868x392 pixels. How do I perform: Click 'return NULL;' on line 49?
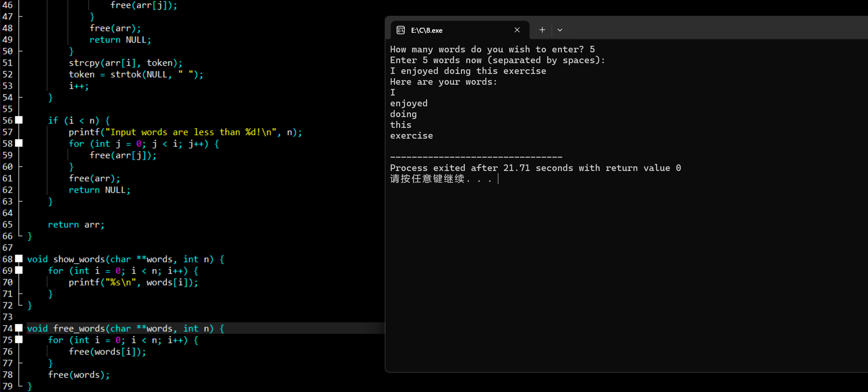pos(121,40)
